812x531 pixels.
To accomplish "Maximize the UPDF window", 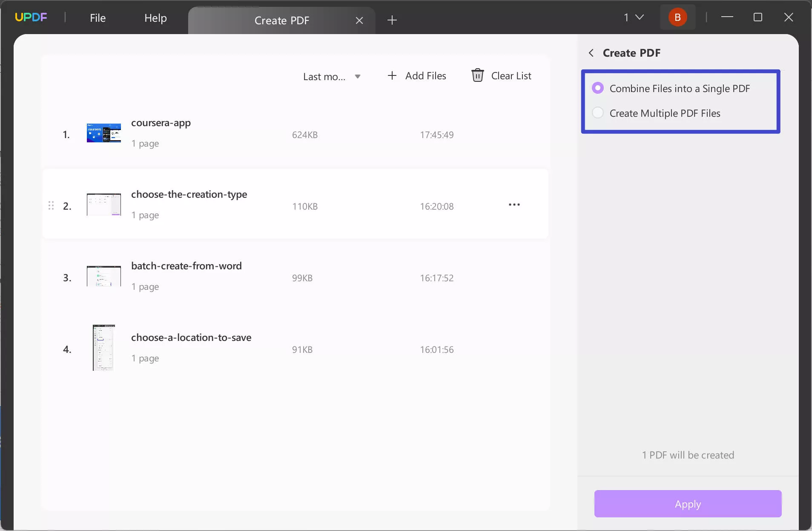I will (x=758, y=17).
